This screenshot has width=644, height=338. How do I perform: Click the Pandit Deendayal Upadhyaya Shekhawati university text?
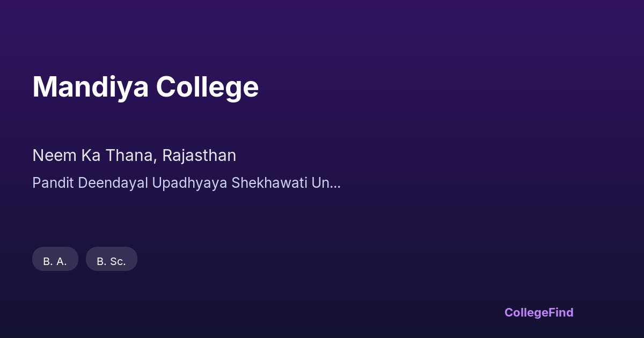186,183
